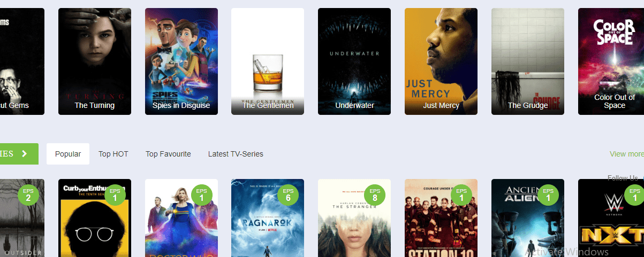This screenshot has width=644, height=257.
Task: Open The Gentlemen movie thumbnail
Action: [x=268, y=61]
